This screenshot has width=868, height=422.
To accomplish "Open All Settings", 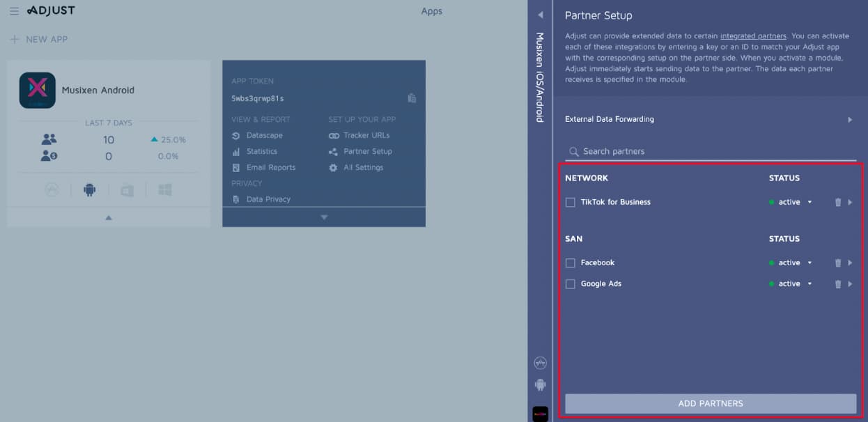I will click(x=364, y=167).
